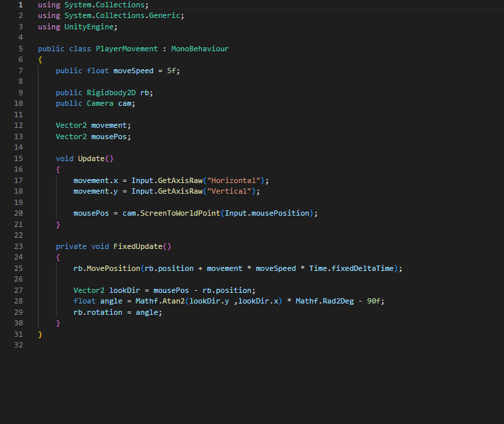Click the Rigidbody2D type name
This screenshot has height=424, width=504.
(x=111, y=93)
